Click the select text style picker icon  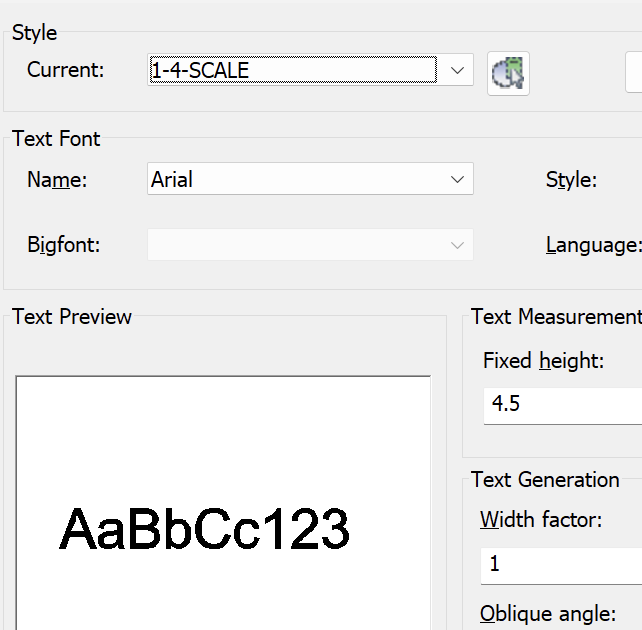click(x=508, y=73)
